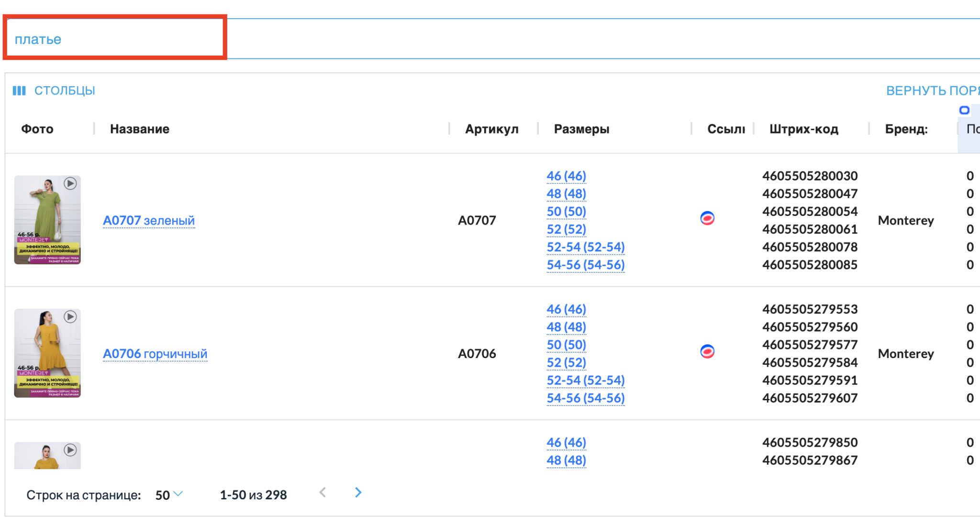This screenshot has width=980, height=518.
Task: Click ВЕРНУТЬ ПОРЯДОК button
Action: point(932,90)
